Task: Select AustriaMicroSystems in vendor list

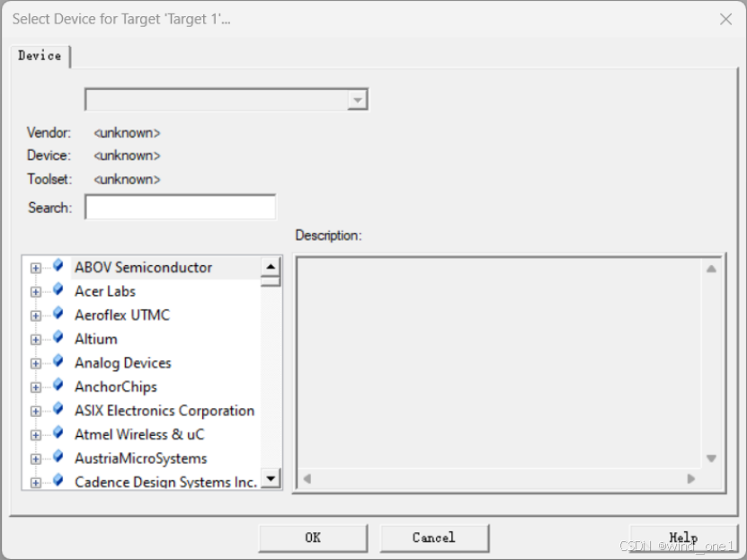Action: (x=141, y=458)
